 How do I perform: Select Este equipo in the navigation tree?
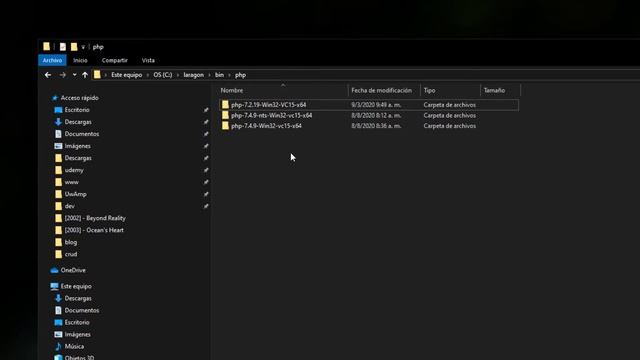(x=76, y=287)
